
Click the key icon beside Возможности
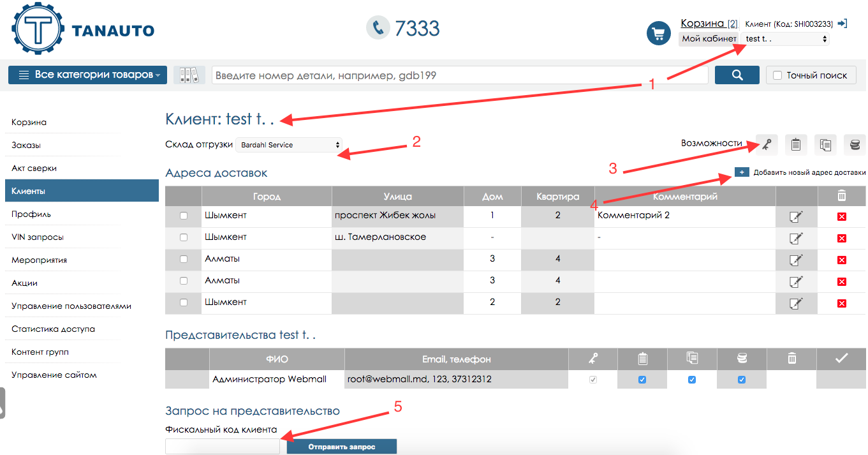(766, 145)
